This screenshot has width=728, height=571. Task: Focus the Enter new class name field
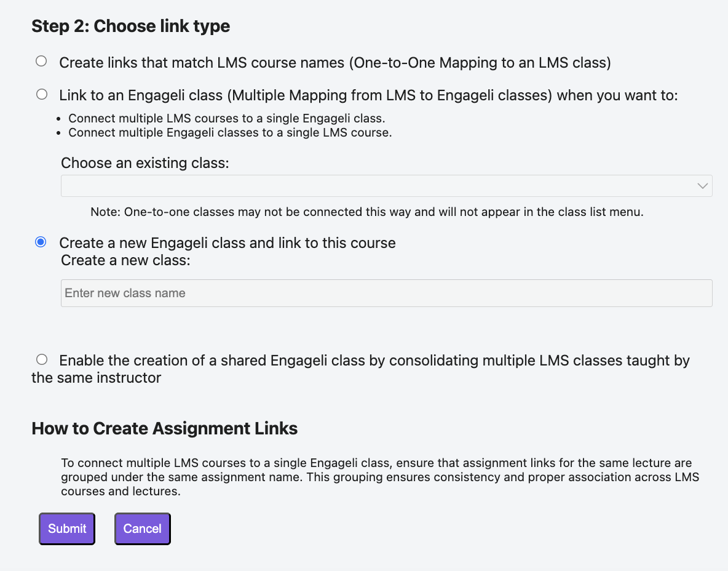click(386, 293)
